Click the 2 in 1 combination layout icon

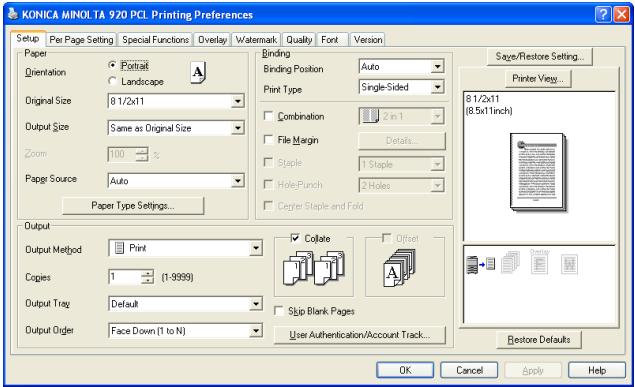(370, 116)
